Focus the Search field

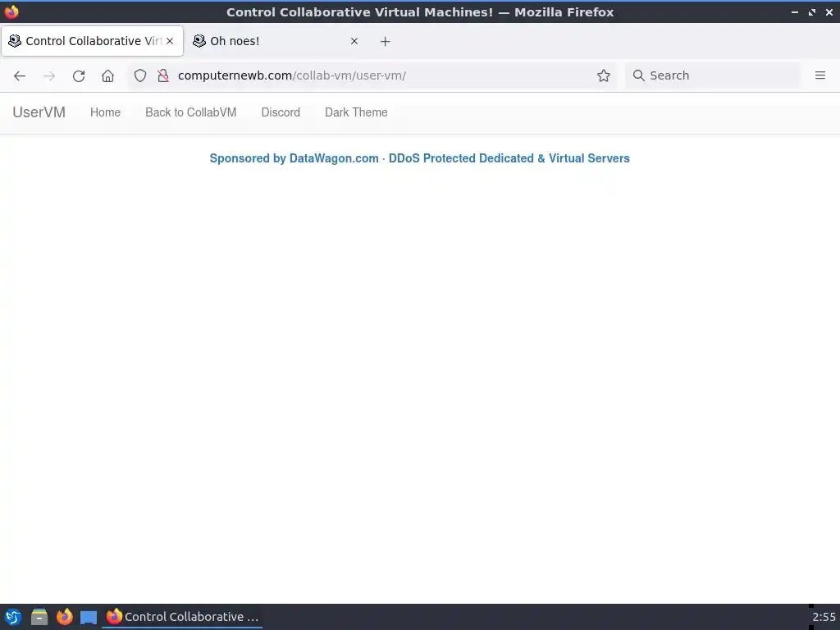tap(713, 75)
